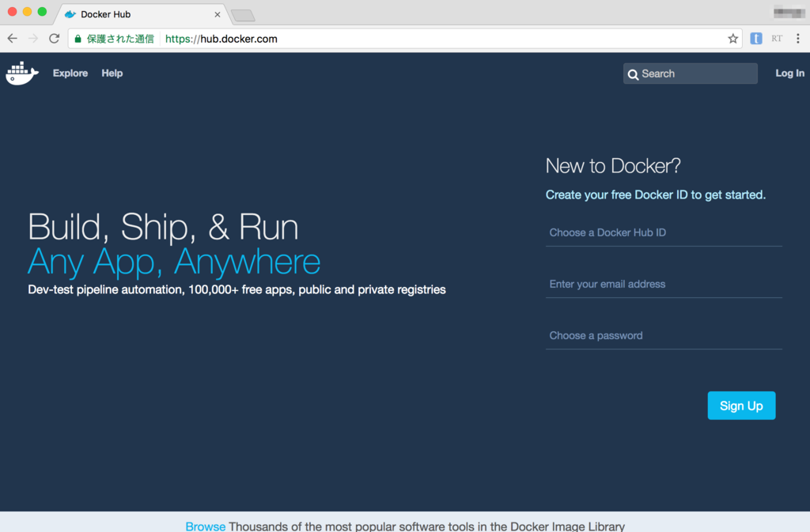
Task: Click the Docker Hub ID field
Action: tap(664, 232)
